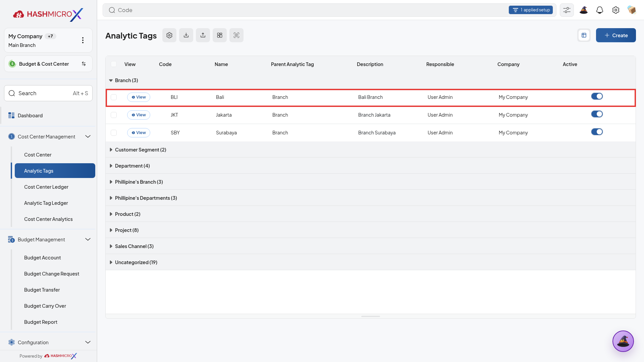This screenshot has width=644, height=362.
Task: Go to Analytic Tag Ledger
Action: tap(46, 203)
